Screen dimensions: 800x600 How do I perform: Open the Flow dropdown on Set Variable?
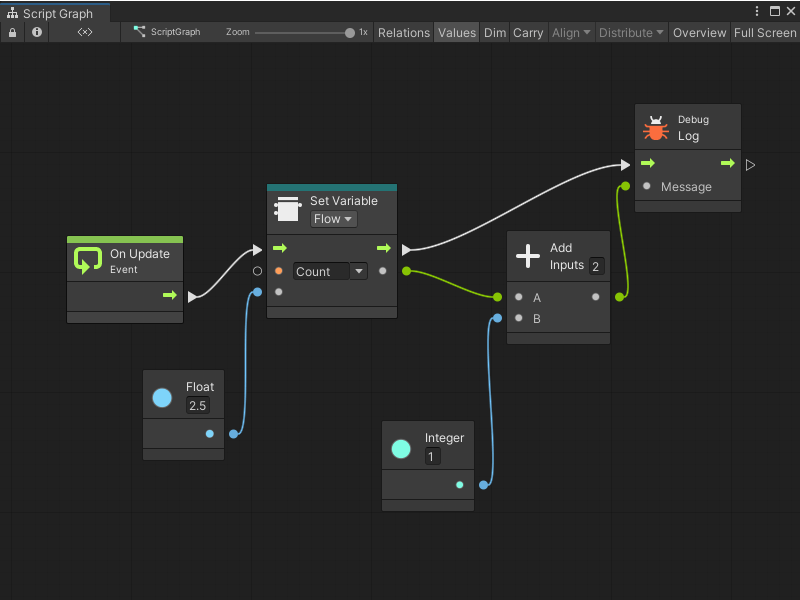click(x=332, y=219)
